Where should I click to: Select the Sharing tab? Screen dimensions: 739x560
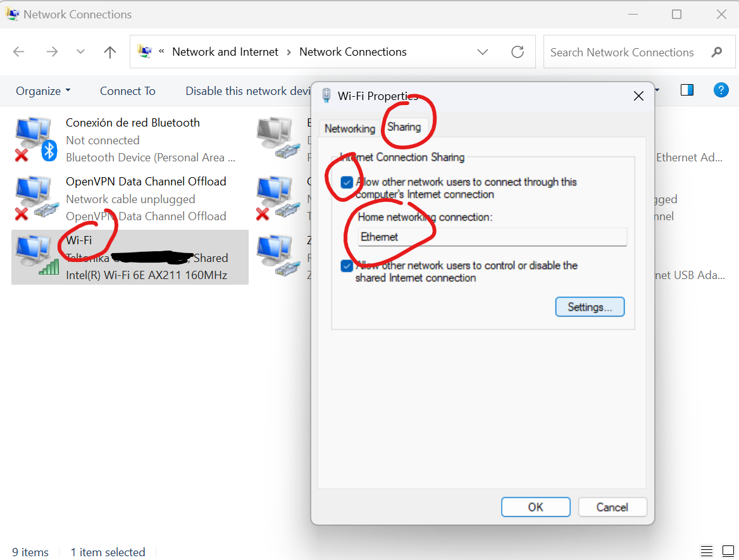(404, 127)
